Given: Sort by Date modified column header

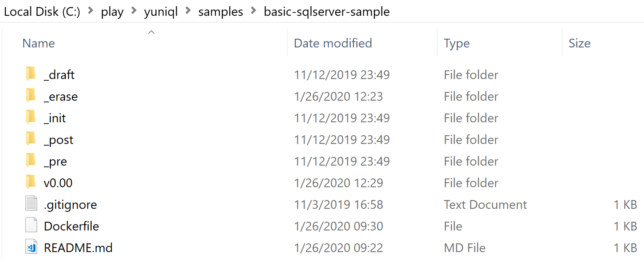Looking at the screenshot, I should tap(333, 43).
